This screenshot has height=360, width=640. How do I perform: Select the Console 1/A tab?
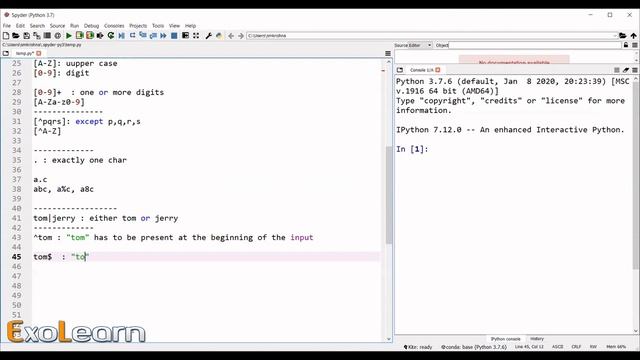click(421, 70)
